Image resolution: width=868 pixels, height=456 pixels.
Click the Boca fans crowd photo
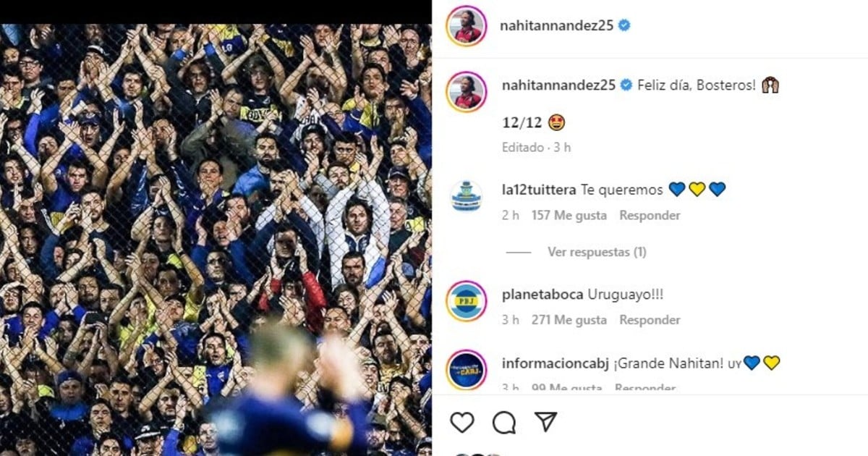point(216,240)
